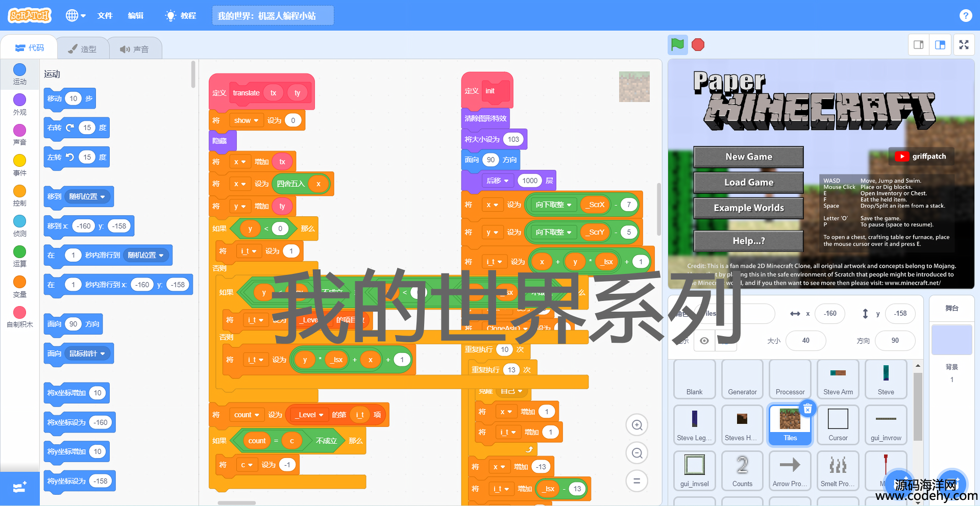Select the Blank sprite

[694, 378]
